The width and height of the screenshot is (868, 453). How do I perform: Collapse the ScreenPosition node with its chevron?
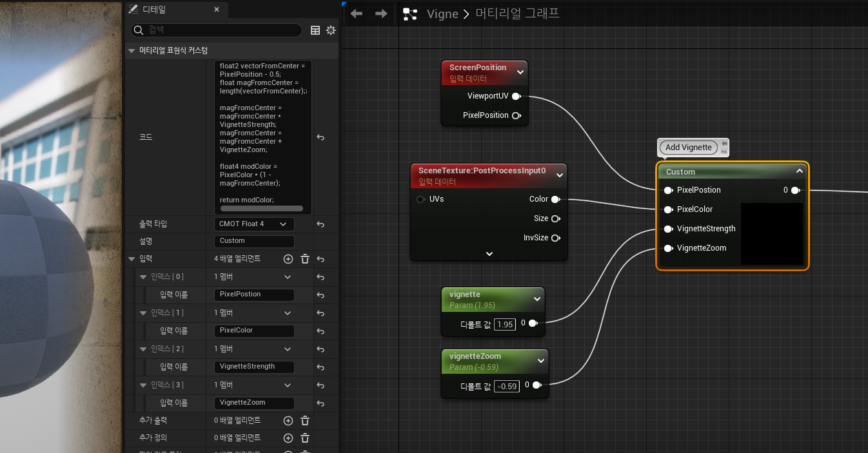(520, 73)
